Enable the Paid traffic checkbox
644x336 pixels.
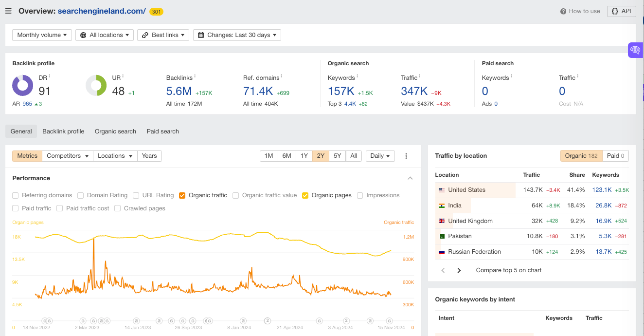click(x=16, y=208)
